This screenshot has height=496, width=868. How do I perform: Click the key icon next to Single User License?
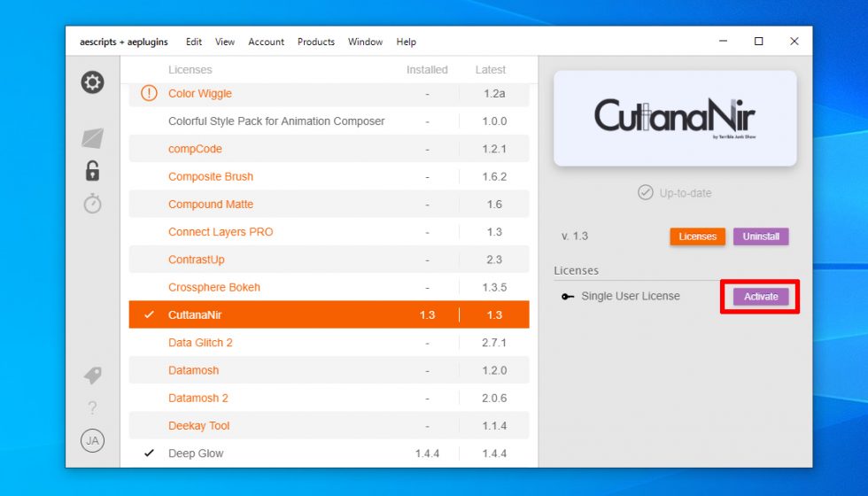(568, 297)
